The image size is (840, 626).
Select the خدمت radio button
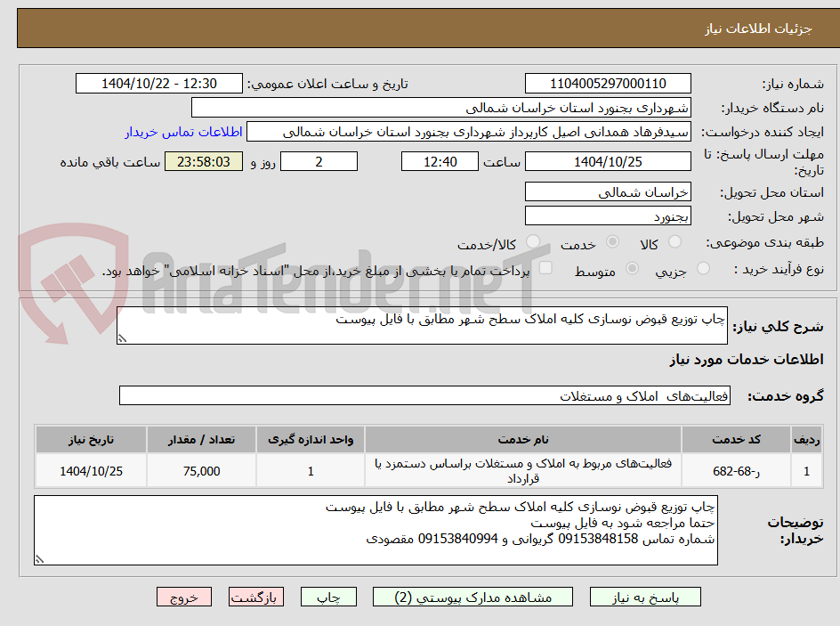pyautogui.click(x=614, y=239)
